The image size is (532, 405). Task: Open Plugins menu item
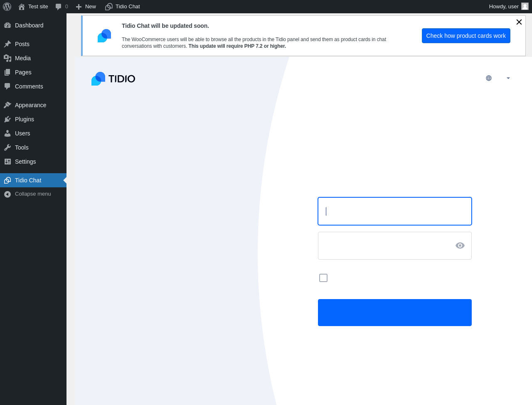[33, 119]
